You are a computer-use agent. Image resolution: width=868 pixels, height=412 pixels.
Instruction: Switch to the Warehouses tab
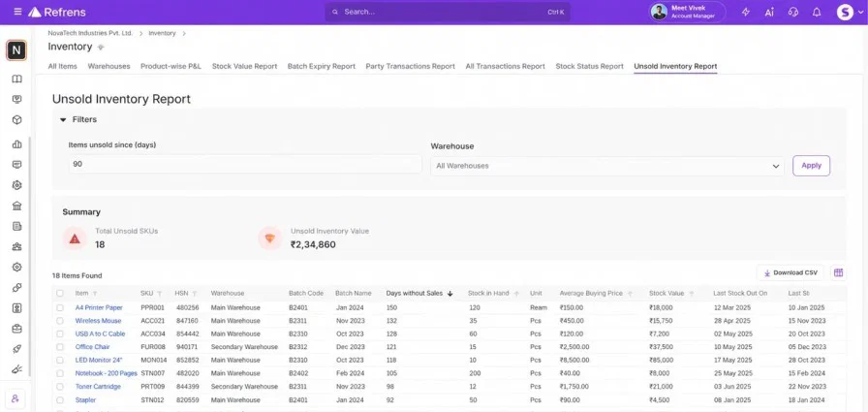109,67
